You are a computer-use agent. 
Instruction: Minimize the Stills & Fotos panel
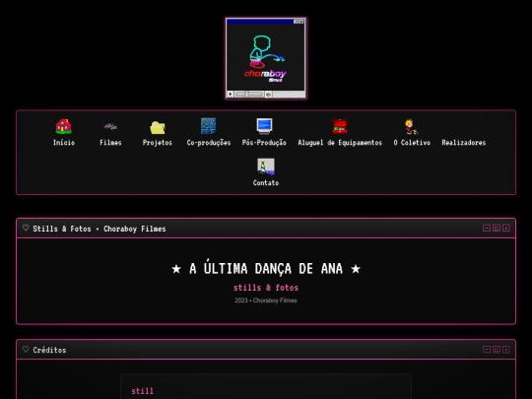(487, 228)
